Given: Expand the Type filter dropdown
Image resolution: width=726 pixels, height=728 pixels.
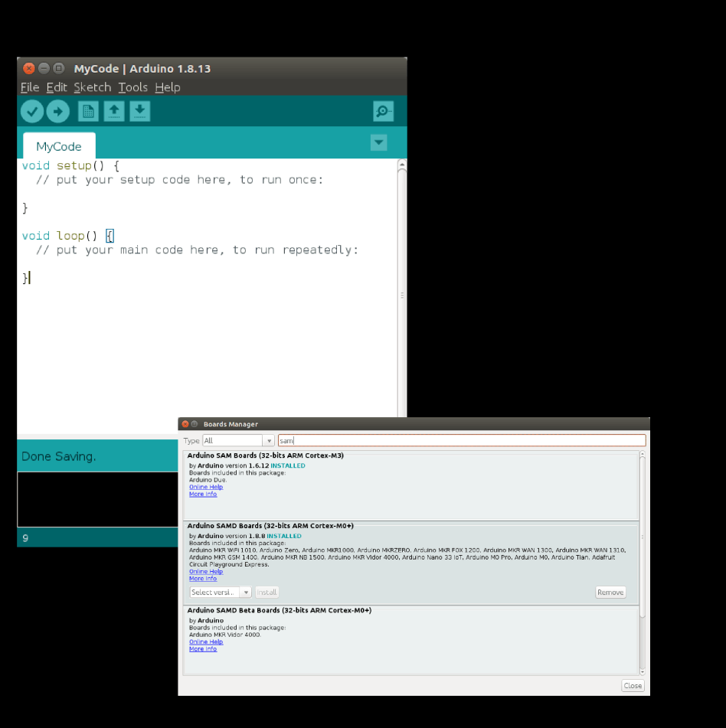Looking at the screenshot, I should (x=268, y=441).
